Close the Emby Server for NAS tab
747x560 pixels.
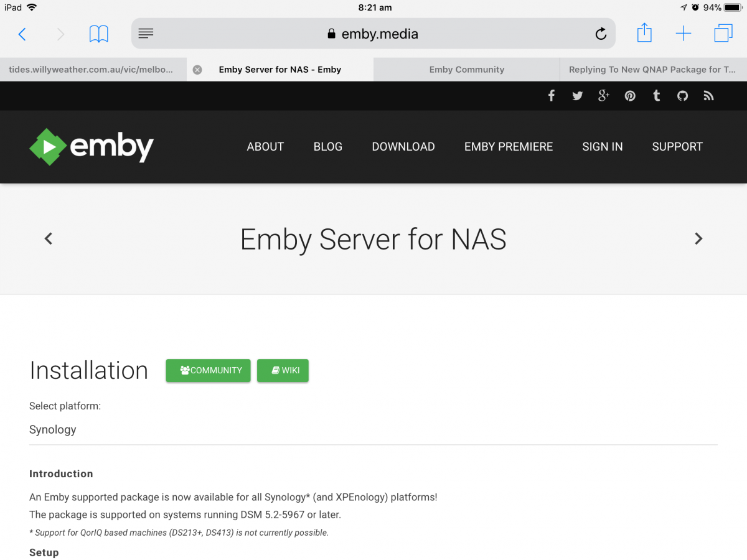(197, 70)
